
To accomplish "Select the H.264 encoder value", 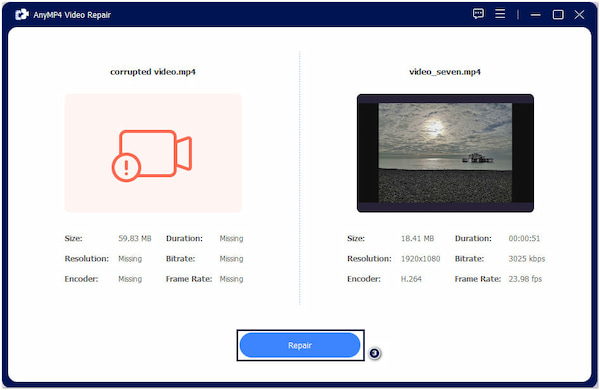I will 411,279.
